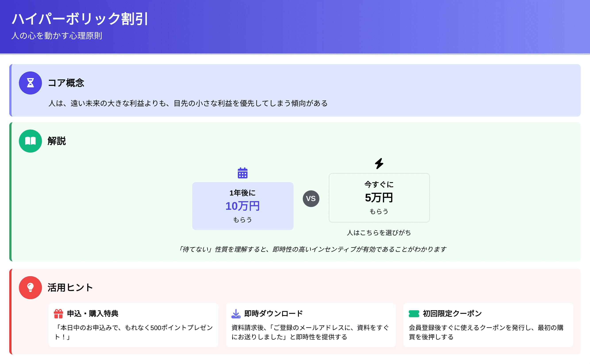The image size is (590, 364).
Task: Open the 申込・購入特典 hint card
Action: pos(133,325)
